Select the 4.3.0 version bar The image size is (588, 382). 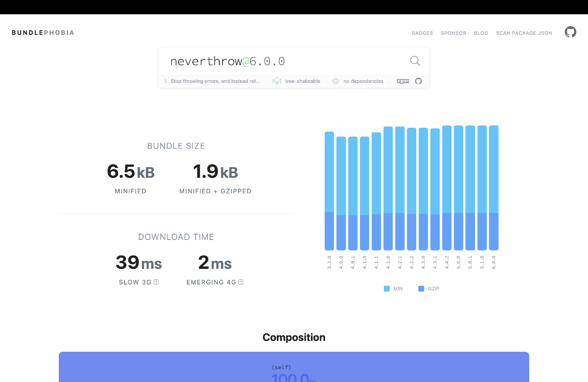coord(423,189)
